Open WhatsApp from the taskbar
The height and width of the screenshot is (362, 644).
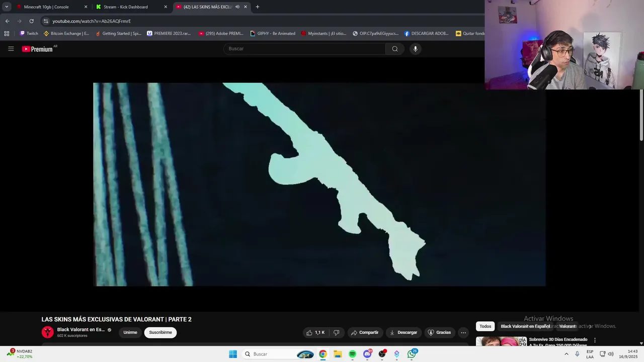(x=412, y=354)
